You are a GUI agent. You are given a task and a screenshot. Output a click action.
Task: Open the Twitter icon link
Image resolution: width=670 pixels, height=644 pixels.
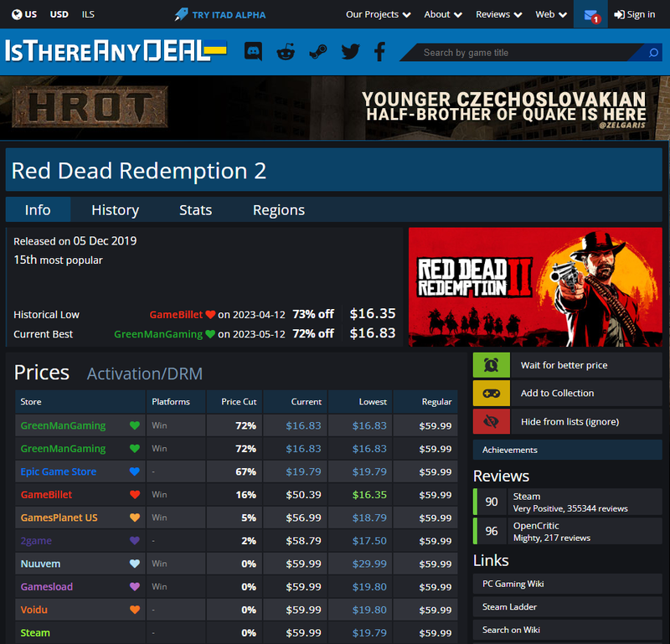coord(350,52)
